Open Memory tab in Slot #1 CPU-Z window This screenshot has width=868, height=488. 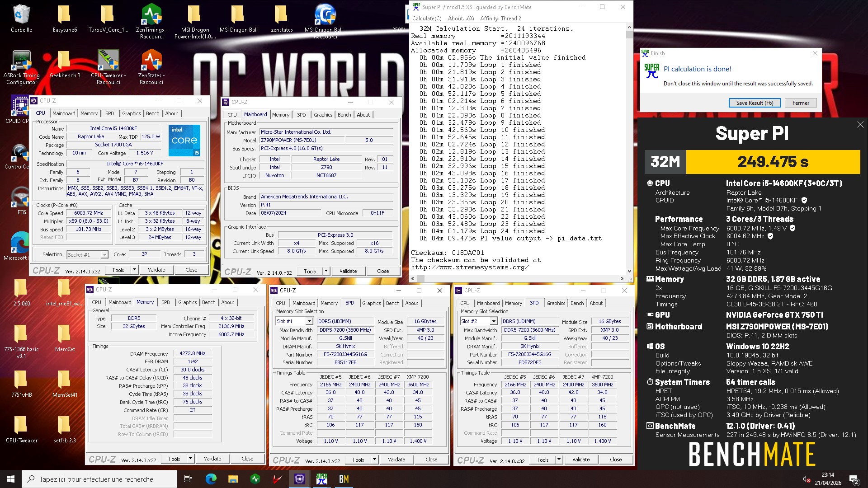(329, 303)
